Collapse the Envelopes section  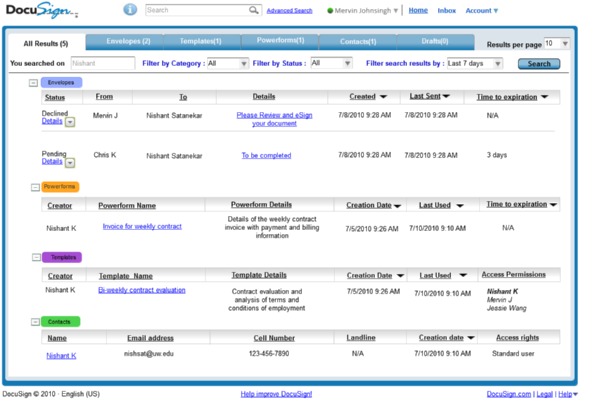tap(34, 83)
